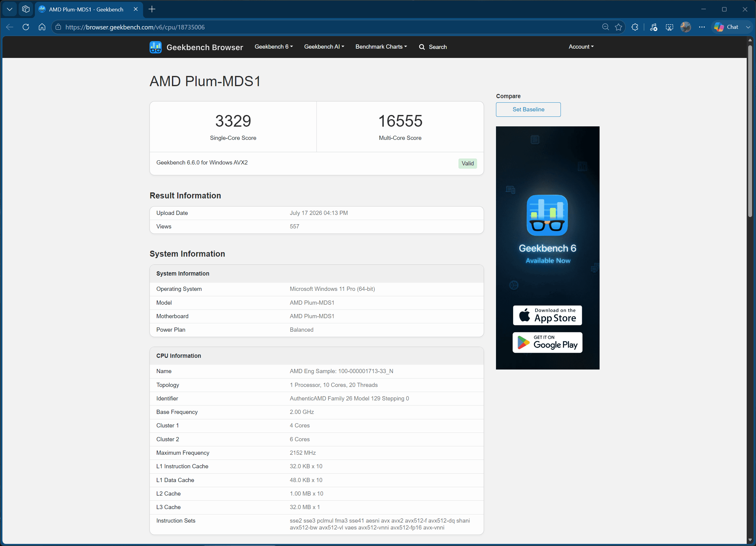Open the tab search dropdown arrow
756x546 pixels.
(10, 9)
